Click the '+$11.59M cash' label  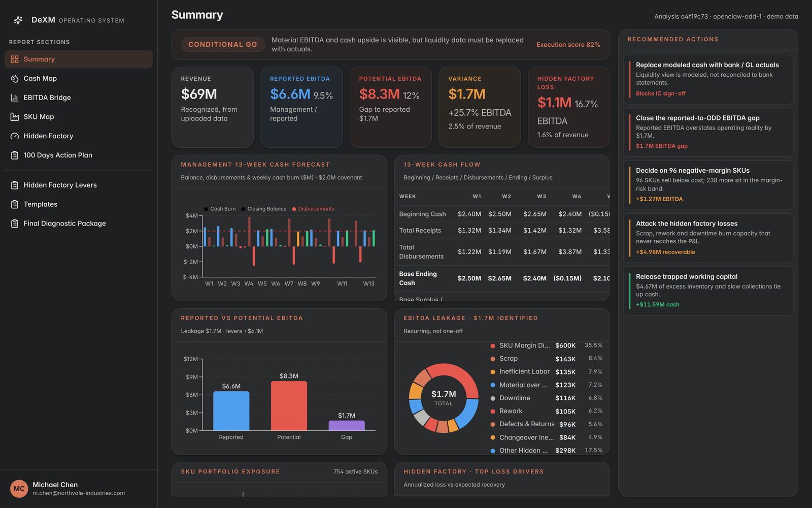pyautogui.click(x=658, y=305)
